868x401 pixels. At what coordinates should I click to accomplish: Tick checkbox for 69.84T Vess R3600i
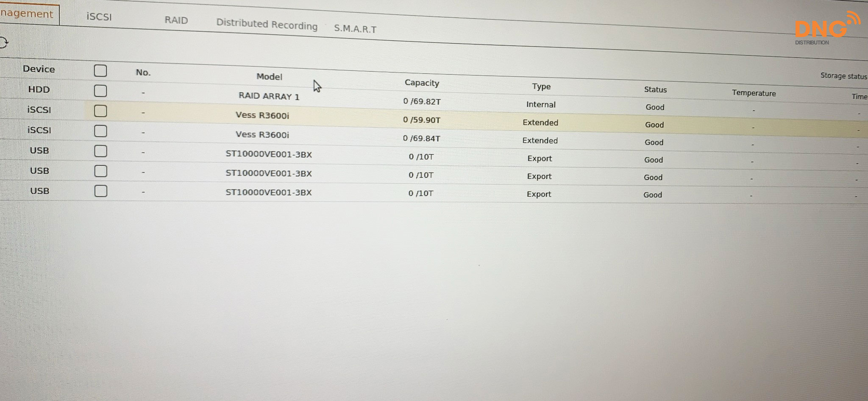[x=100, y=131]
